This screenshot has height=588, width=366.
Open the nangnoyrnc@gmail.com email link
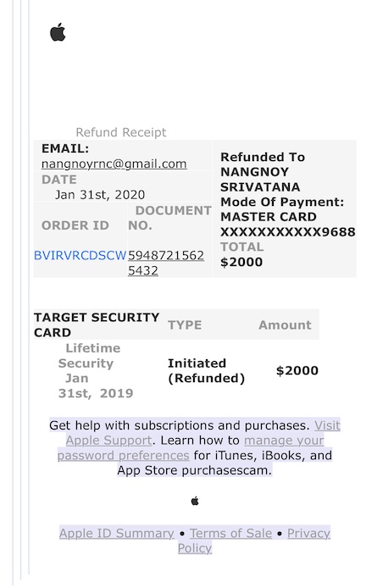pyautogui.click(x=114, y=164)
